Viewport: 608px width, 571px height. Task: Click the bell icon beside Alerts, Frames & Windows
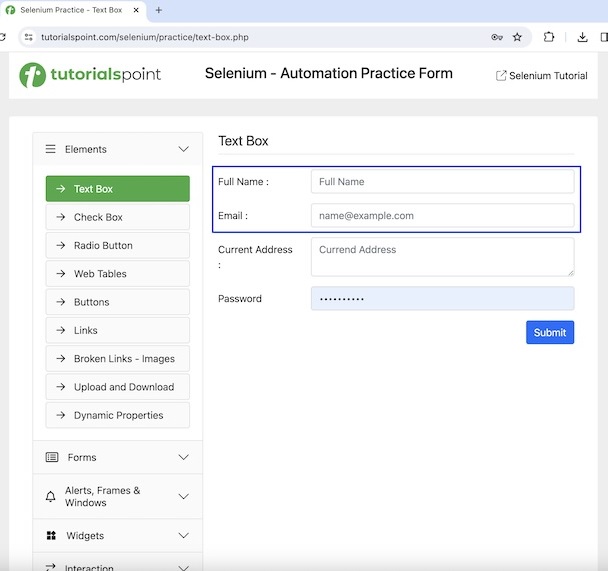pyautogui.click(x=51, y=497)
